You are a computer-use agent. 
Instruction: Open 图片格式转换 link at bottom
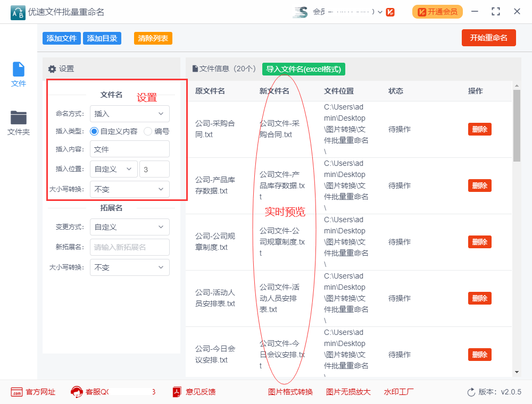click(290, 392)
